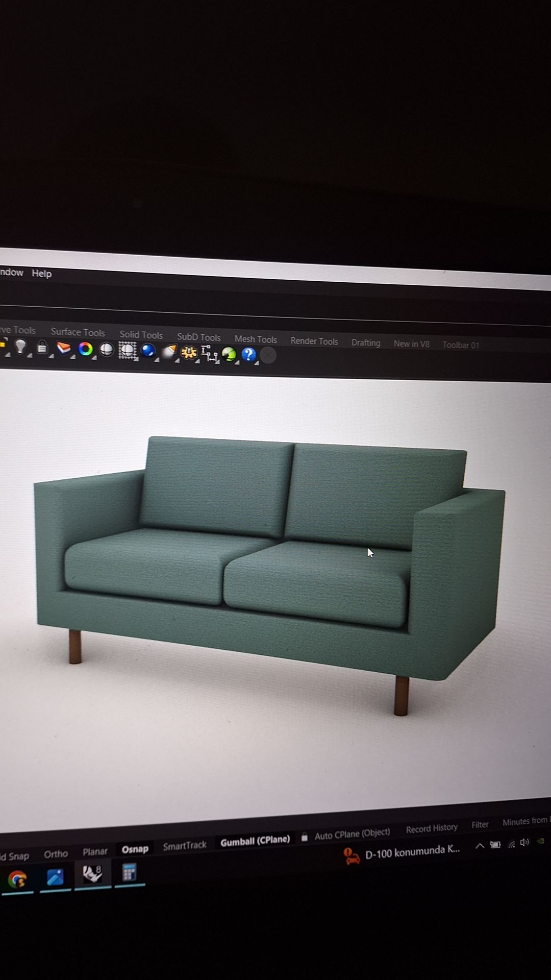This screenshot has height=980, width=551.
Task: Click the dimension tool icon
Action: tap(209, 353)
